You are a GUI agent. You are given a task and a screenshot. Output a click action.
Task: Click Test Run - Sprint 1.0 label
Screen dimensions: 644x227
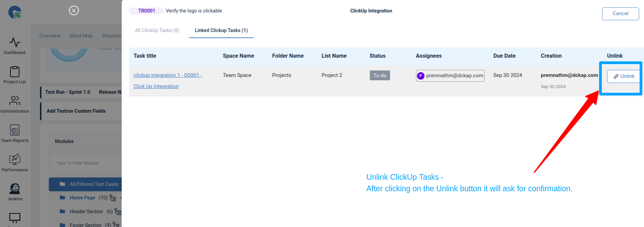(x=68, y=92)
